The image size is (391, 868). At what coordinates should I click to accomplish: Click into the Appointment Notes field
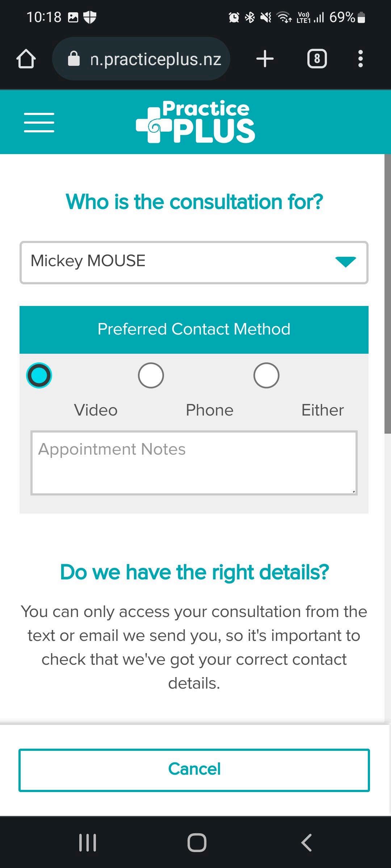pyautogui.click(x=194, y=463)
